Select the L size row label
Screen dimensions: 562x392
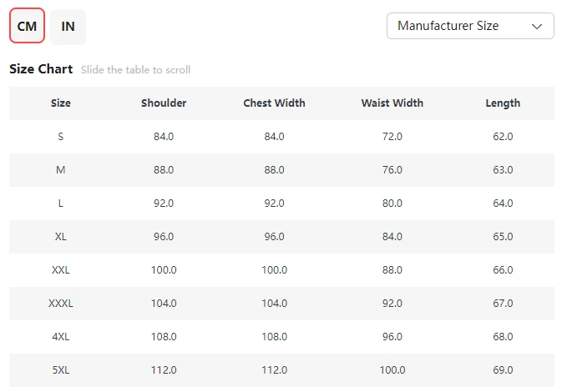click(x=61, y=204)
